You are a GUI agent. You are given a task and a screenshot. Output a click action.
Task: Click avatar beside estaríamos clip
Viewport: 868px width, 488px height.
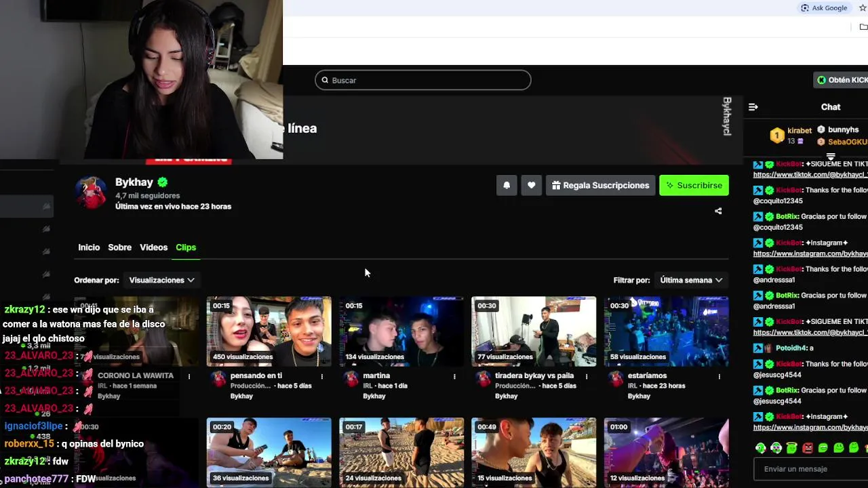[x=616, y=379]
